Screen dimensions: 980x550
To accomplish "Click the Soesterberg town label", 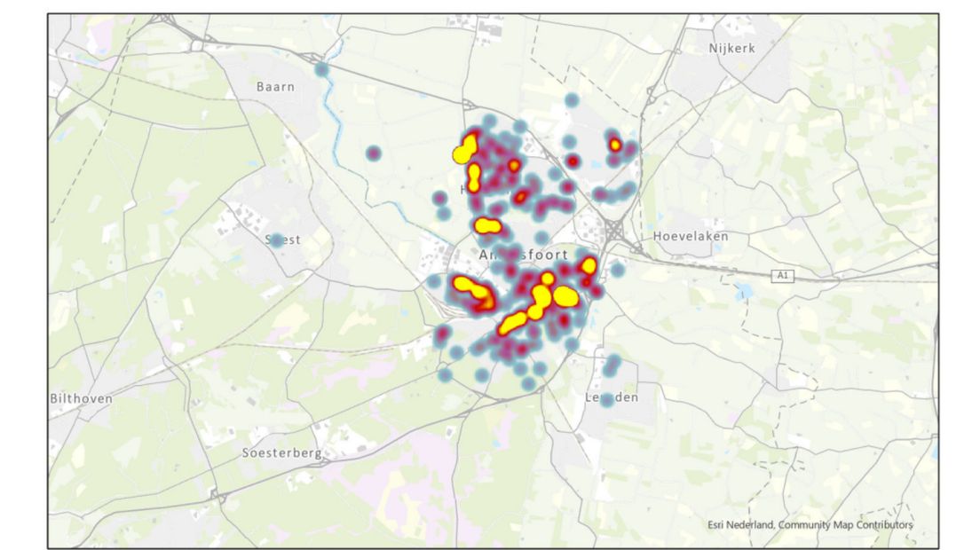I will (282, 452).
